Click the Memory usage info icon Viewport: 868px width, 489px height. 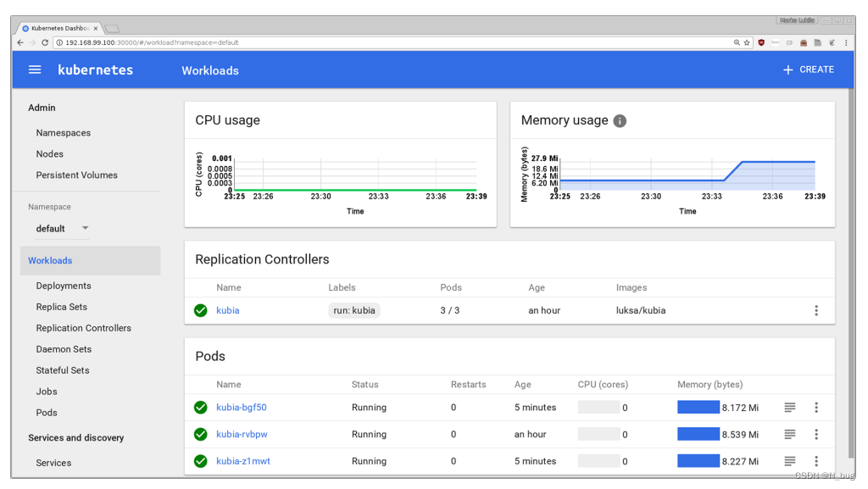(x=620, y=120)
